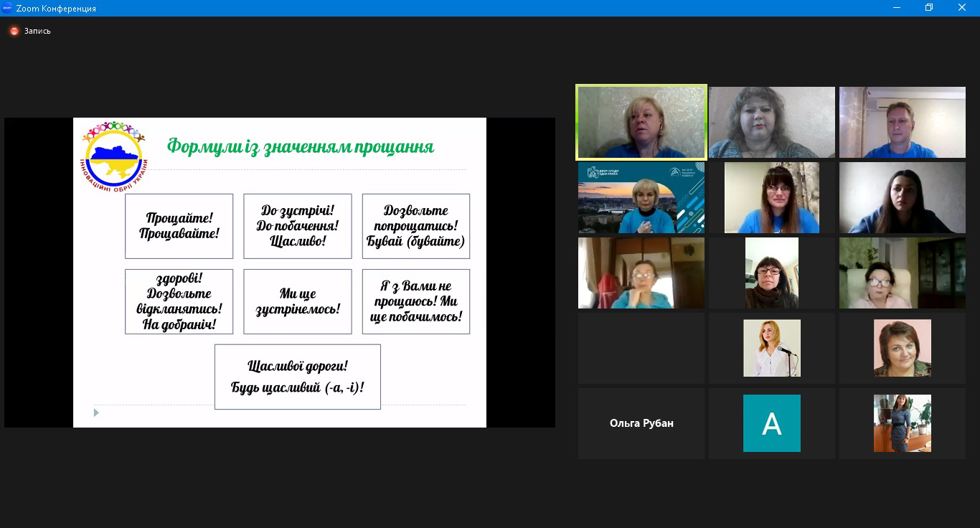This screenshot has width=980, height=528.
Task: Click the "Щасливої дороги!" slide box
Action: point(298,377)
